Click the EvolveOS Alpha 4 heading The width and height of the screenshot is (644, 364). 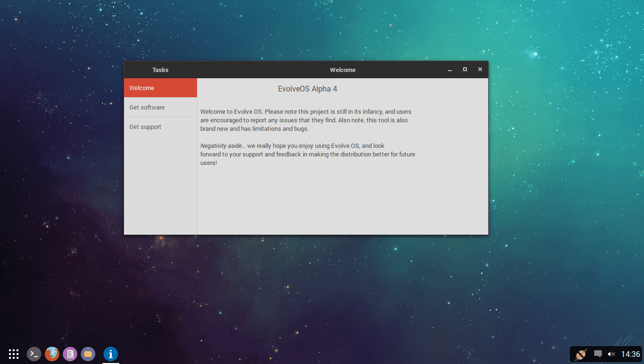308,89
